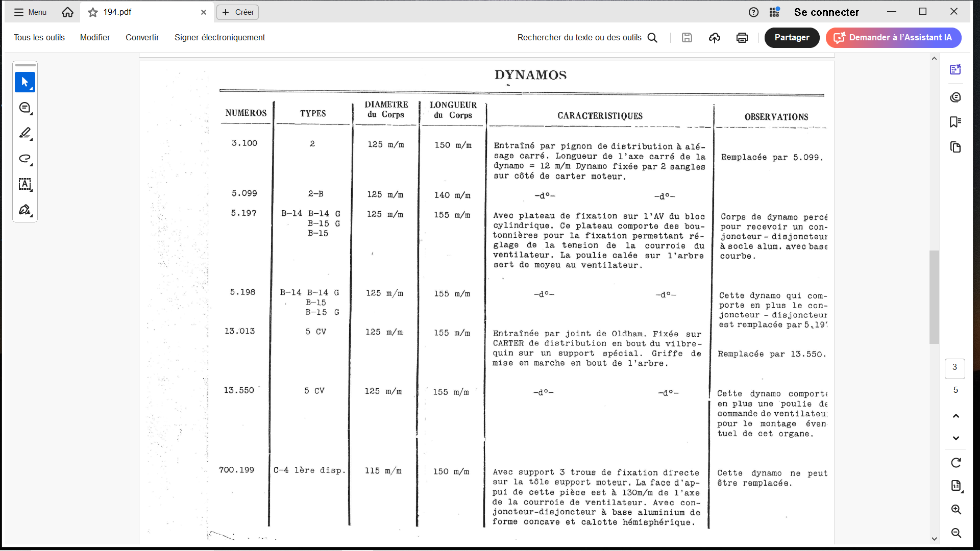Upload the file to cloud storage
This screenshot has height=551, width=980.
[715, 38]
